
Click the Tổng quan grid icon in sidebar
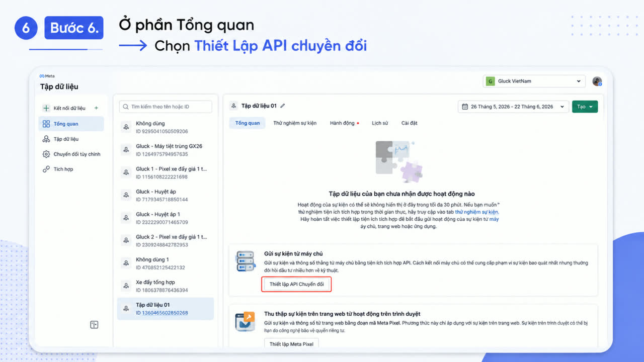click(x=46, y=124)
